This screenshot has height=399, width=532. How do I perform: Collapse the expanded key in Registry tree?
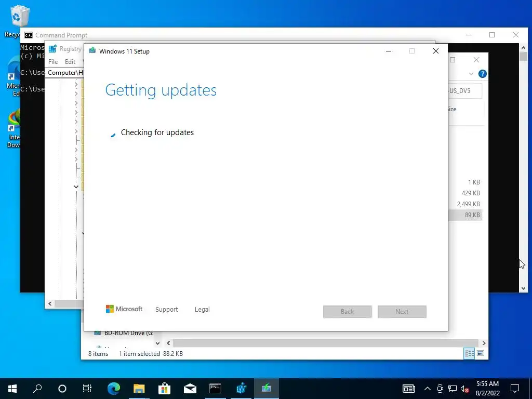click(x=76, y=187)
